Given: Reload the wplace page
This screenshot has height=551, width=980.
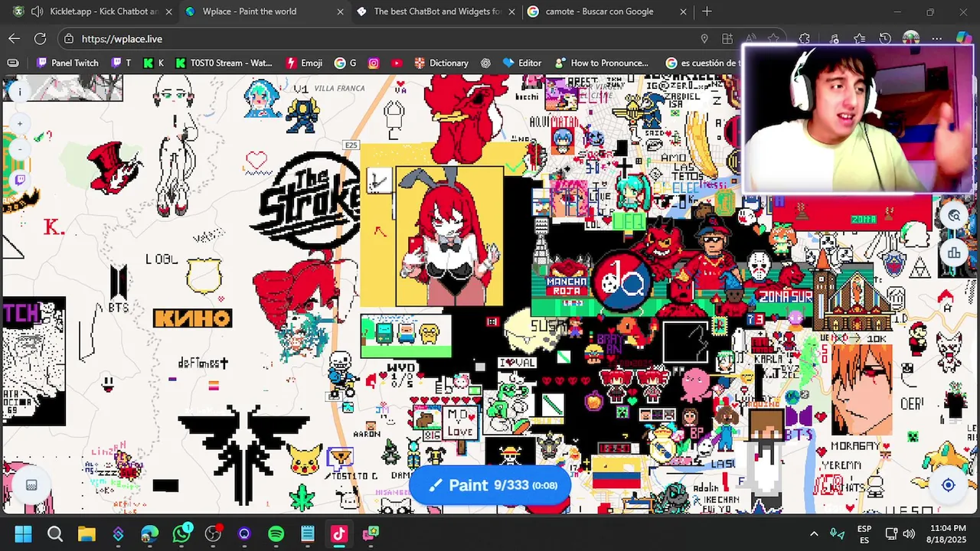Looking at the screenshot, I should [x=41, y=38].
